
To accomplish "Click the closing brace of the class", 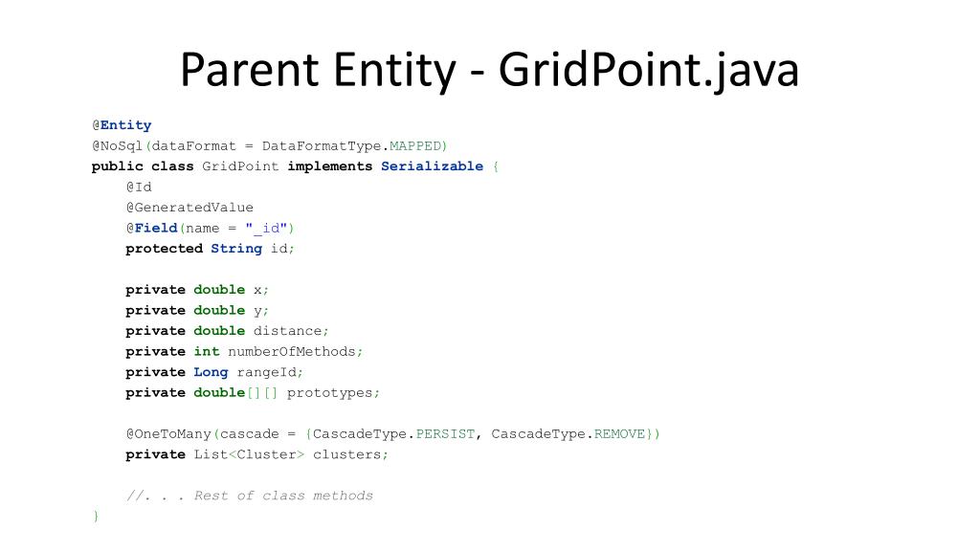I will [x=96, y=516].
